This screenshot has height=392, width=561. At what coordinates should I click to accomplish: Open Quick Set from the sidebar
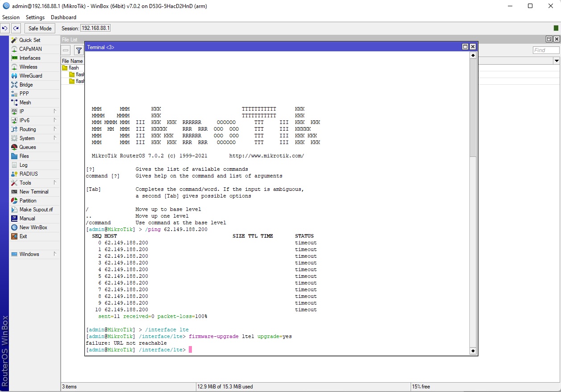[x=34, y=40]
